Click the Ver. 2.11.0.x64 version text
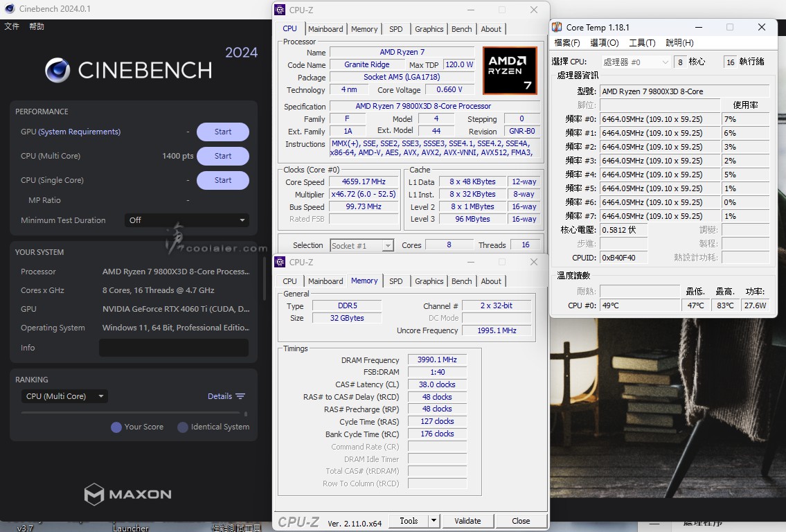Image resolution: width=786 pixels, height=532 pixels. pyautogui.click(x=355, y=524)
